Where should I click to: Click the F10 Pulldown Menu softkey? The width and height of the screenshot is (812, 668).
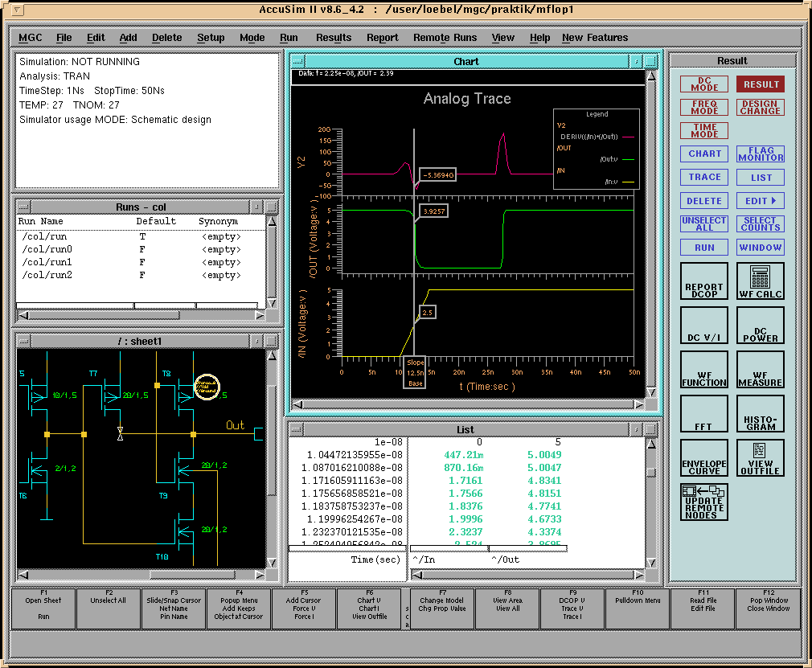coord(638,609)
